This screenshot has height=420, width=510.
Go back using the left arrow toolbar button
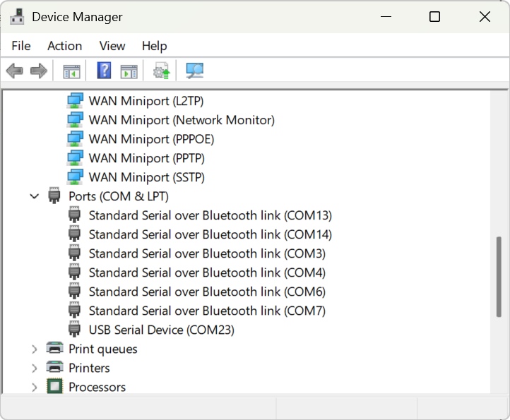[15, 71]
